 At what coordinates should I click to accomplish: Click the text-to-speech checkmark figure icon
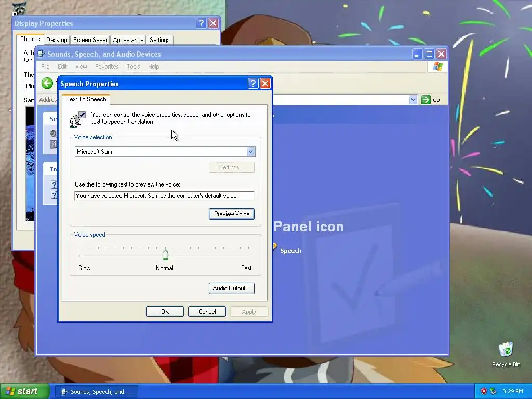point(78,119)
